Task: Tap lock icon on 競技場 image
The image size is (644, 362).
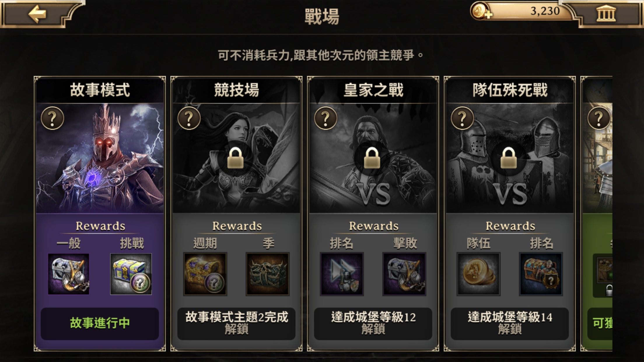Action: 235,158
